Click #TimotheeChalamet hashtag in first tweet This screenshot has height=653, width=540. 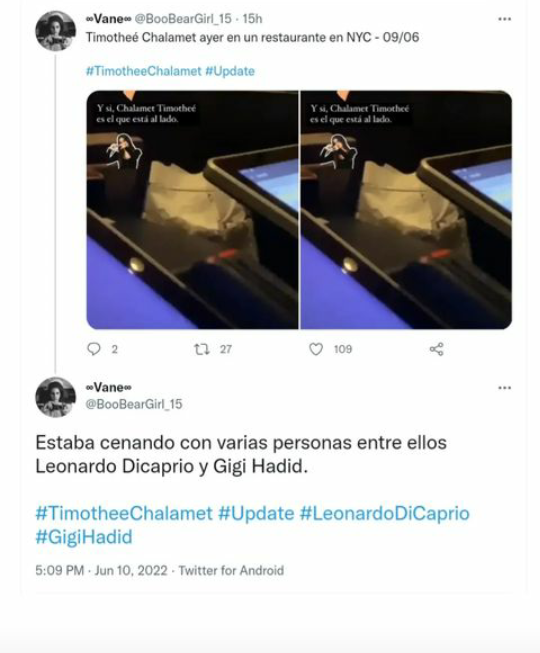click(x=144, y=71)
